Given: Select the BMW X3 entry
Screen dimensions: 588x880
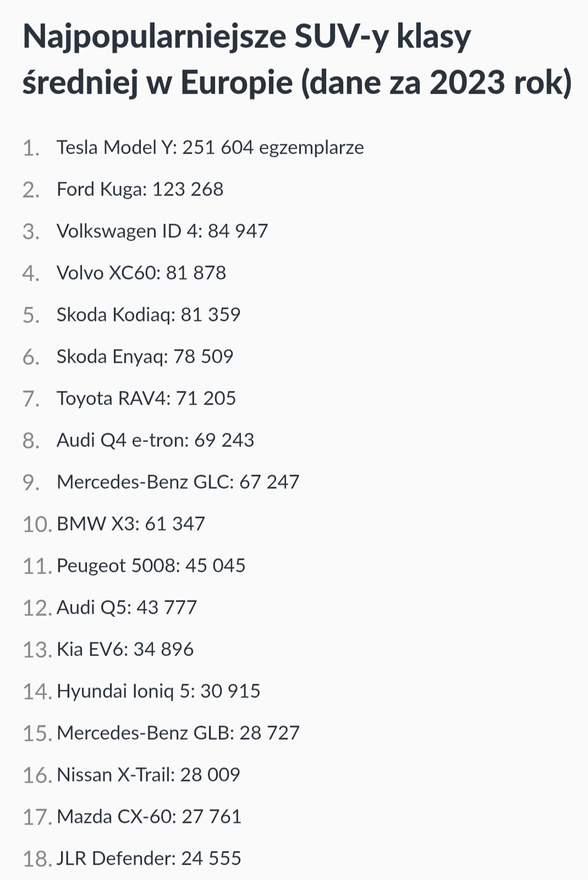Looking at the screenshot, I should (x=130, y=524).
